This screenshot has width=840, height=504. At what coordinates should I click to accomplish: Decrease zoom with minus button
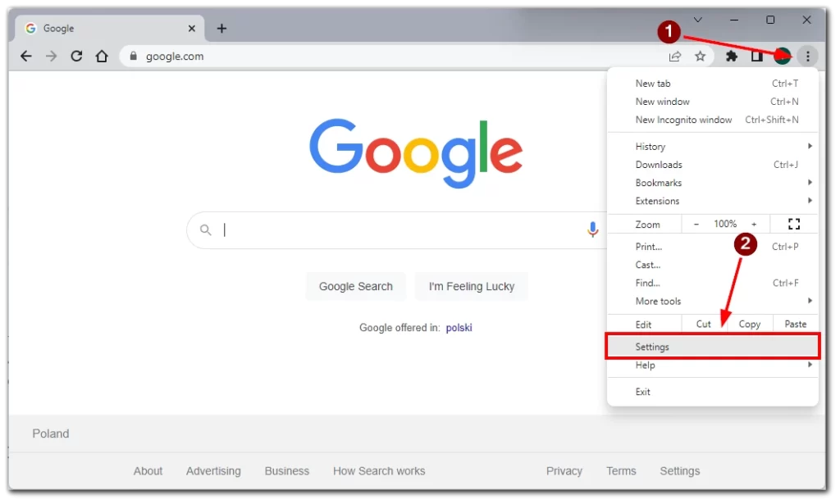tap(696, 225)
